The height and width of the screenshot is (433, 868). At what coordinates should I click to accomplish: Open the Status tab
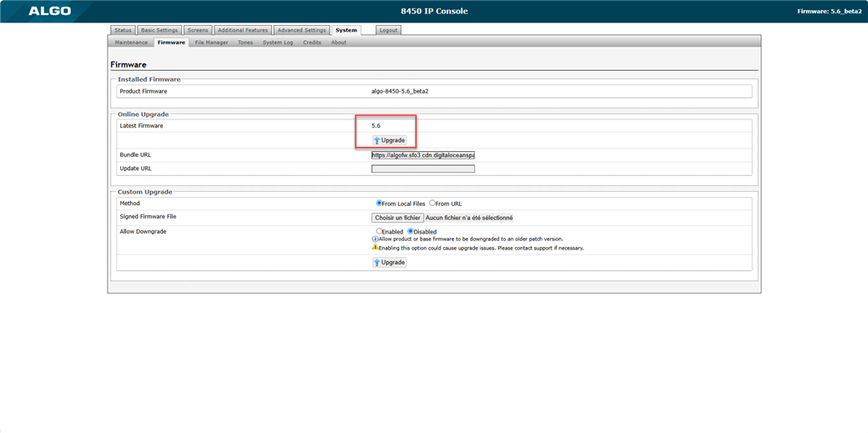[x=123, y=30]
